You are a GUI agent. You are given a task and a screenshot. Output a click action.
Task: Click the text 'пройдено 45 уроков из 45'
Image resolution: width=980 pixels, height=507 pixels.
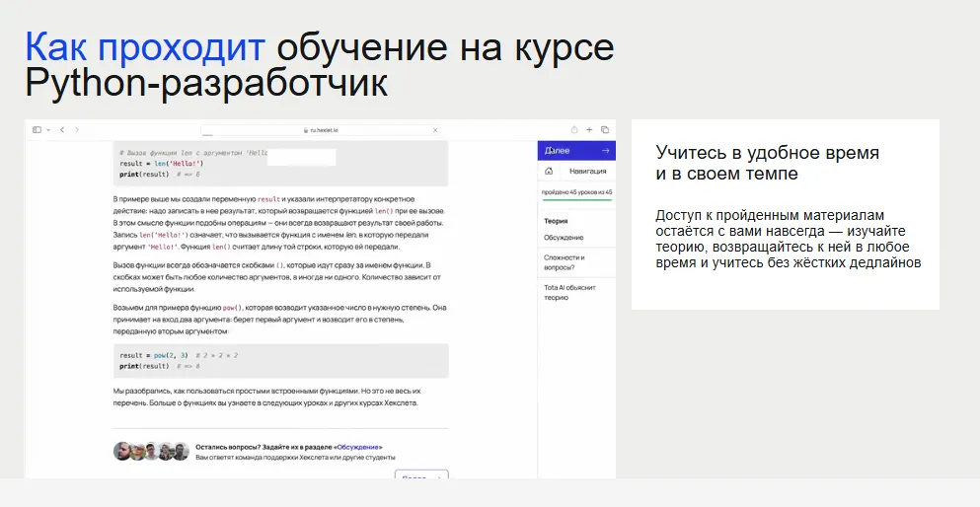click(577, 192)
